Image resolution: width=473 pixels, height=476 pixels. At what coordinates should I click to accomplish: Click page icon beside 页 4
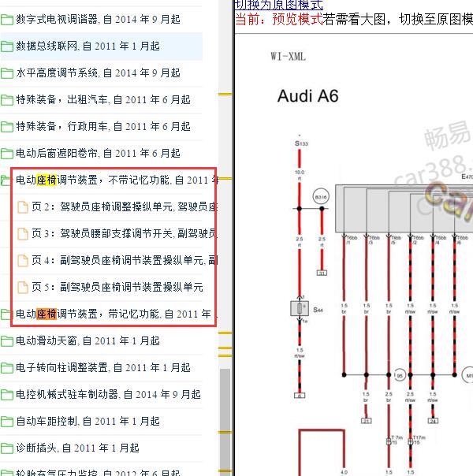(23, 261)
